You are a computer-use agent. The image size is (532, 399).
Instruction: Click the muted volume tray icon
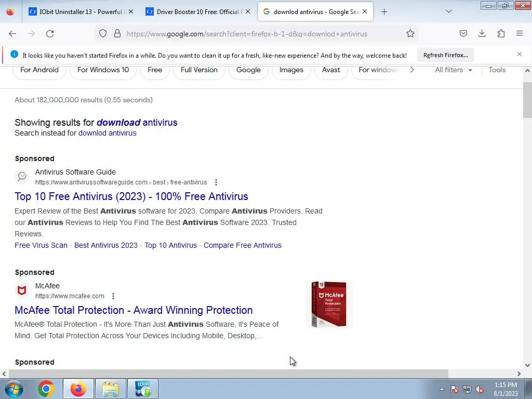[x=480, y=390]
